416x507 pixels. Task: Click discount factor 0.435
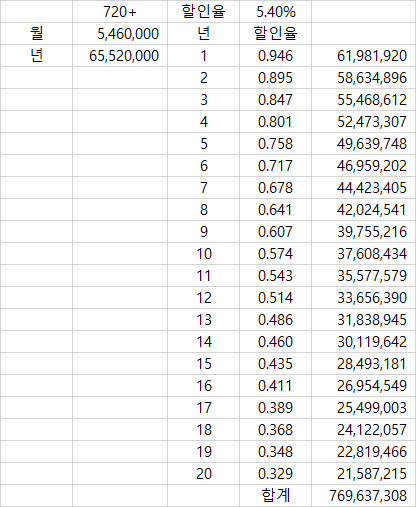click(x=275, y=364)
